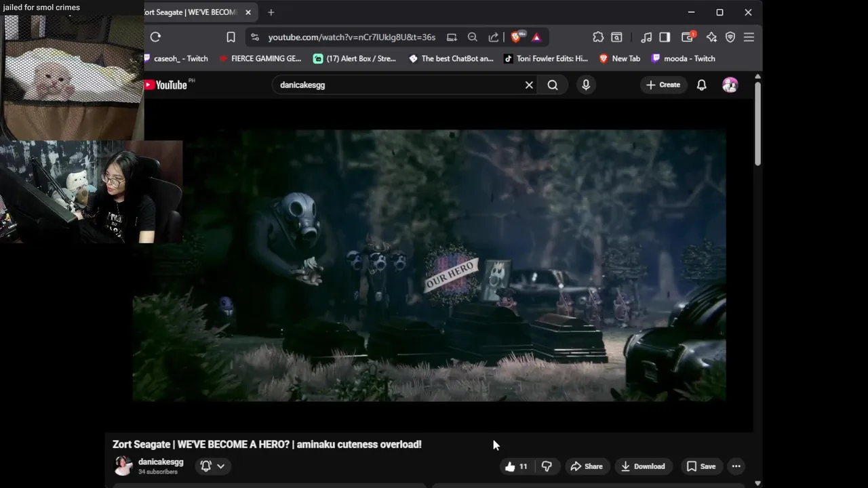Reload the page with the refresh icon
The image size is (868, 488).
click(x=155, y=37)
